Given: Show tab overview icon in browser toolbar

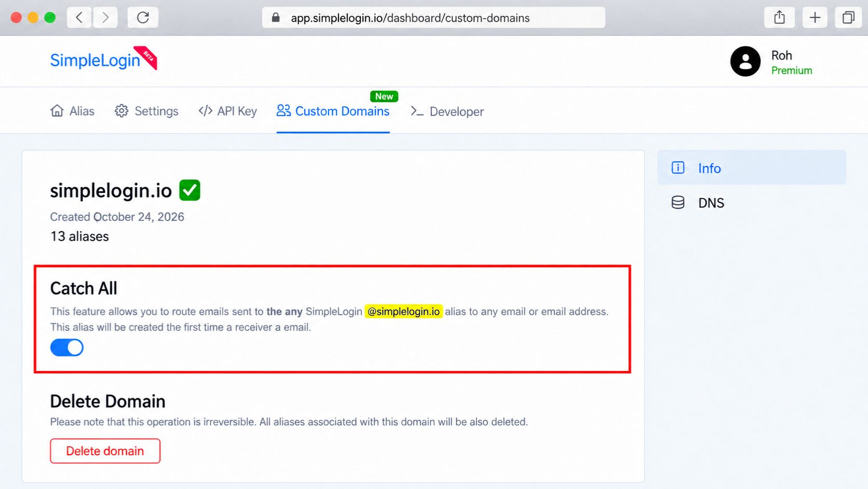Looking at the screenshot, I should click(x=848, y=18).
